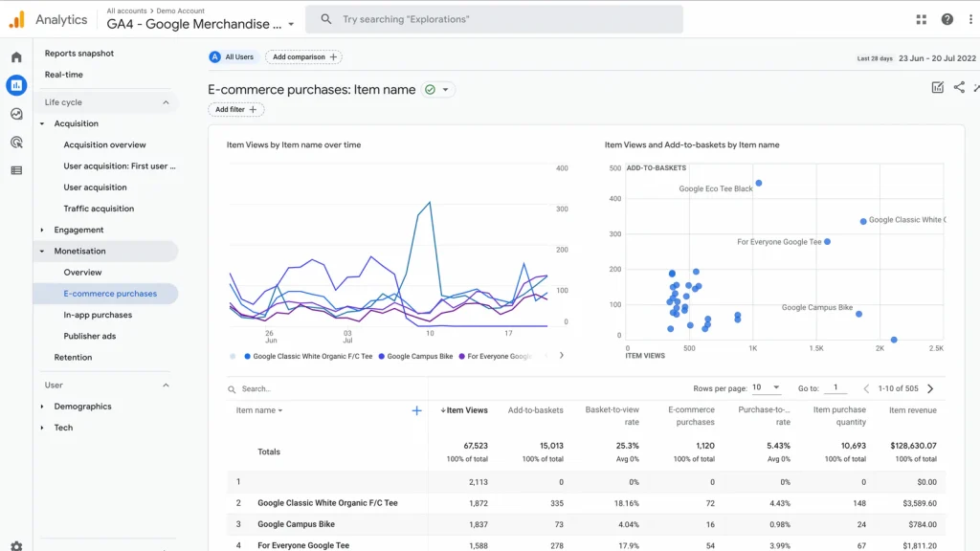Open the search magnifier in the search bar
This screenshot has width=980, height=551.
pos(325,18)
